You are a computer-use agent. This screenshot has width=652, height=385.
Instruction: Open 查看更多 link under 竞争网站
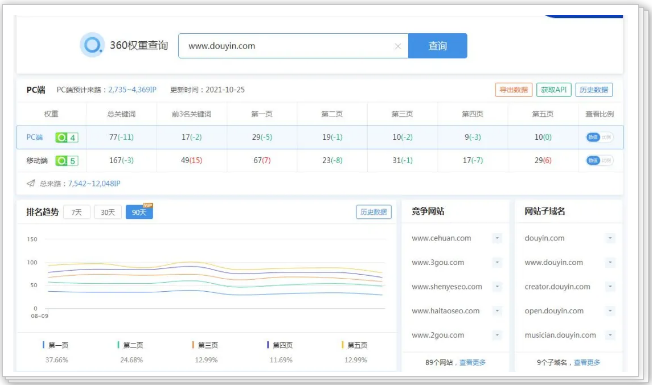[472, 363]
